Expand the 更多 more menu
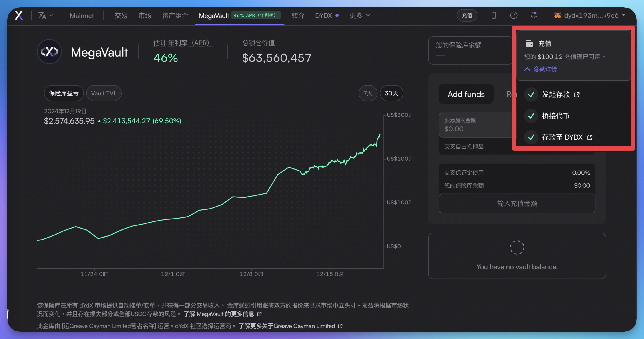This screenshot has height=339, width=644. tap(359, 16)
